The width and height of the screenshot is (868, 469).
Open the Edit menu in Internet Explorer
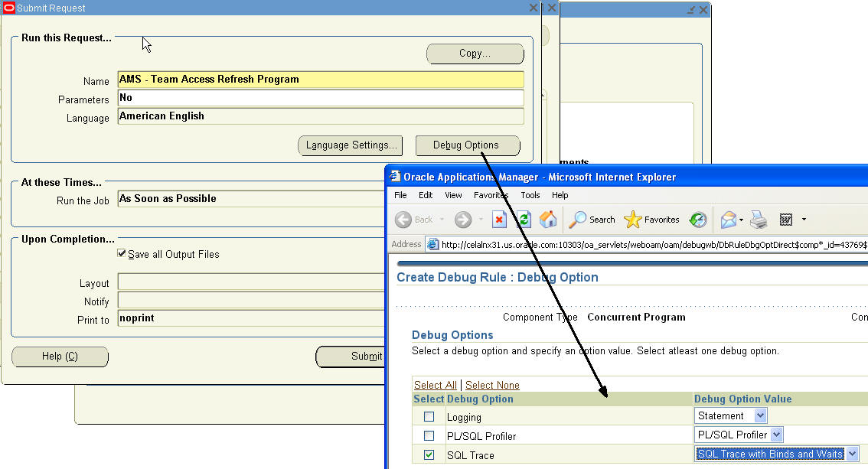[426, 195]
